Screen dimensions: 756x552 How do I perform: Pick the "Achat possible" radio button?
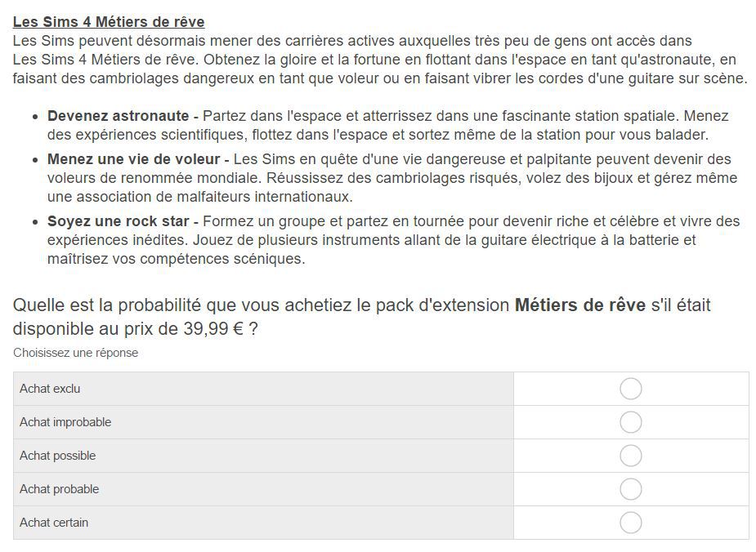tap(631, 456)
